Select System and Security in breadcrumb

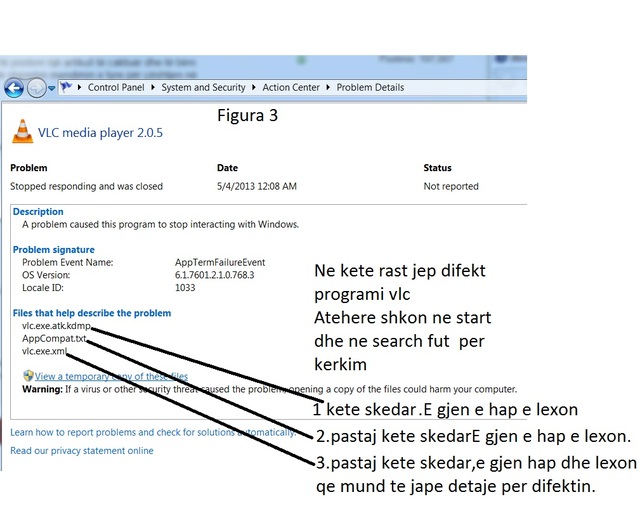click(x=203, y=87)
